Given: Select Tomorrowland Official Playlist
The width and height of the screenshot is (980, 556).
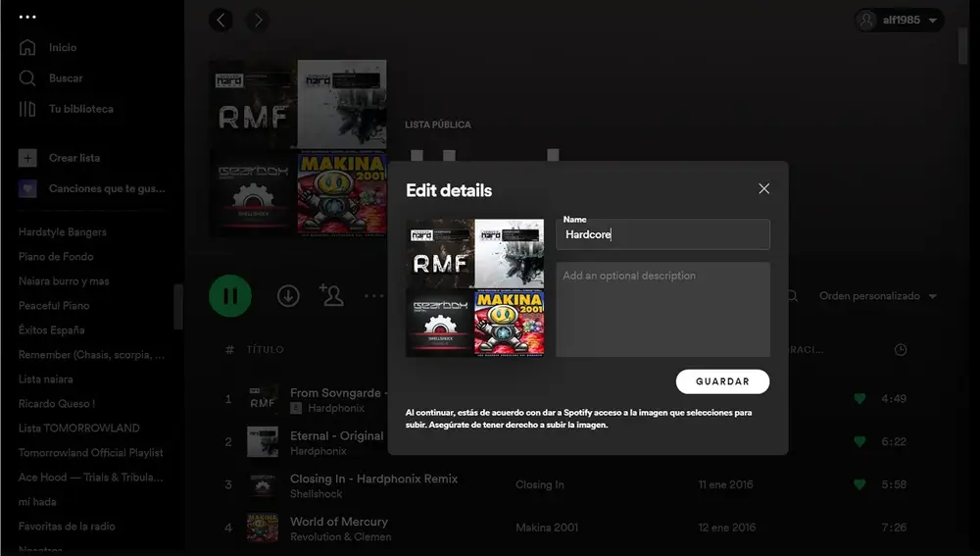Looking at the screenshot, I should 90,452.
